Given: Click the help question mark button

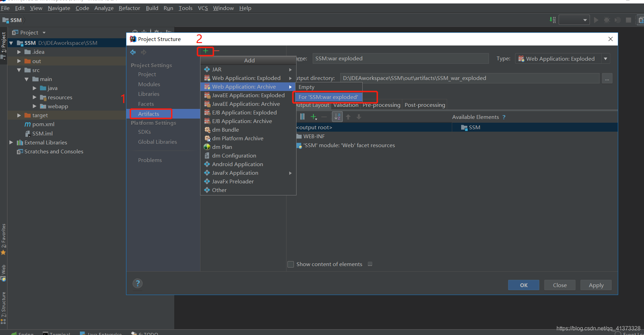Looking at the screenshot, I should point(137,283).
